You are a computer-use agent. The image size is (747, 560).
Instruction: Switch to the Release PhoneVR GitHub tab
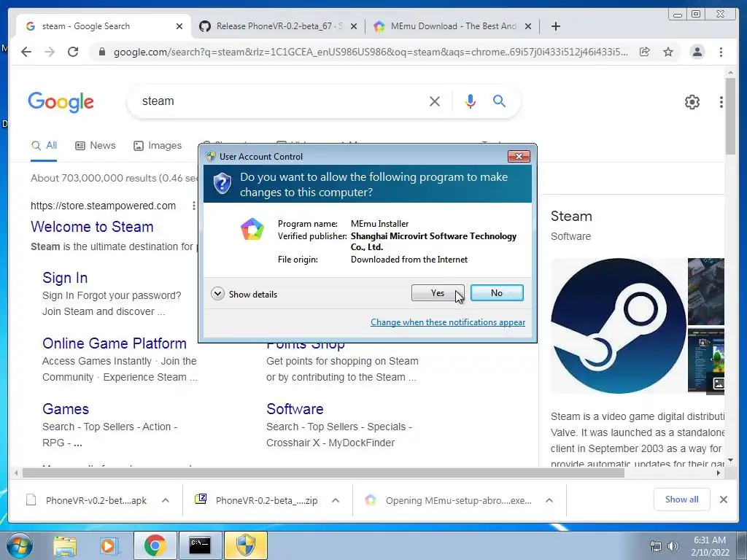tap(279, 26)
